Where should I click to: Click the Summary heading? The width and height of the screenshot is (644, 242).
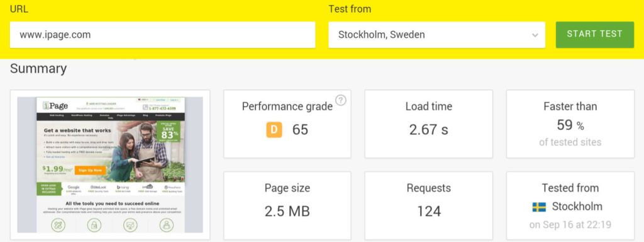click(38, 68)
